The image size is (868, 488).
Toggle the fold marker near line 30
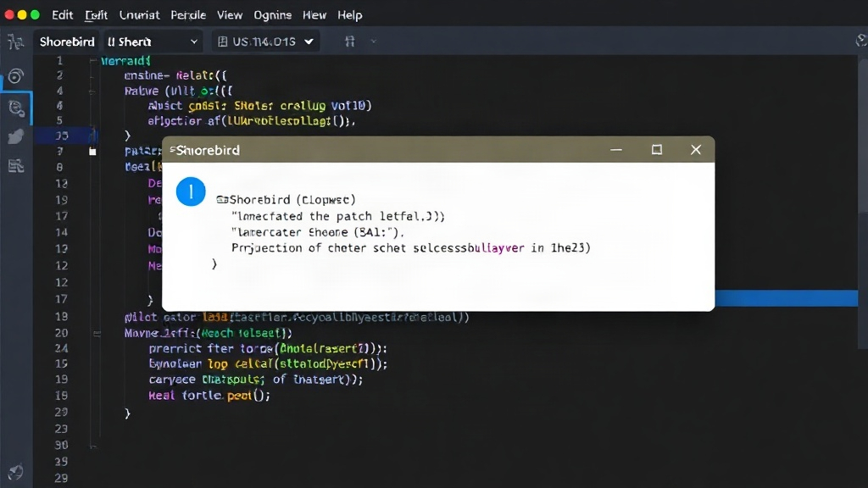click(x=93, y=446)
